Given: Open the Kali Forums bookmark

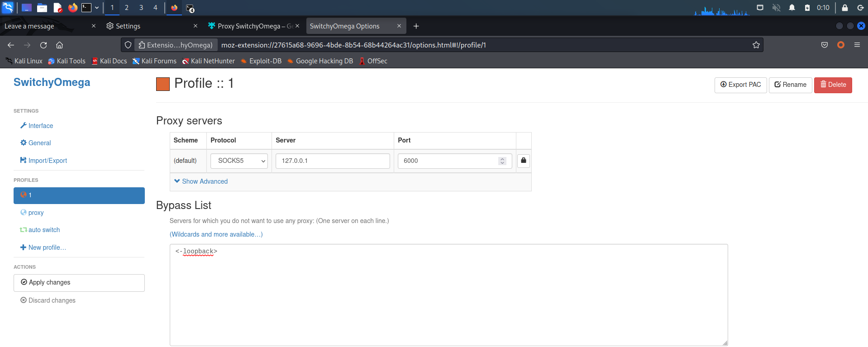Looking at the screenshot, I should click(154, 61).
